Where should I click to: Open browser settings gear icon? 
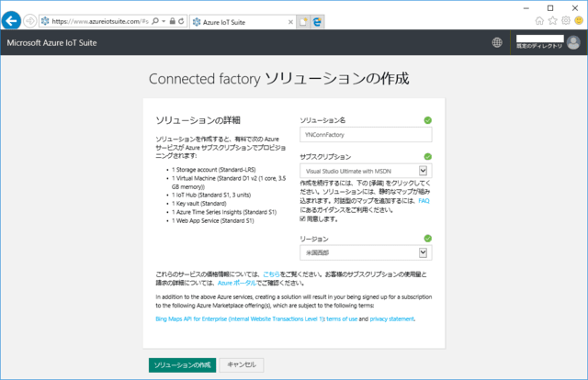(x=566, y=20)
